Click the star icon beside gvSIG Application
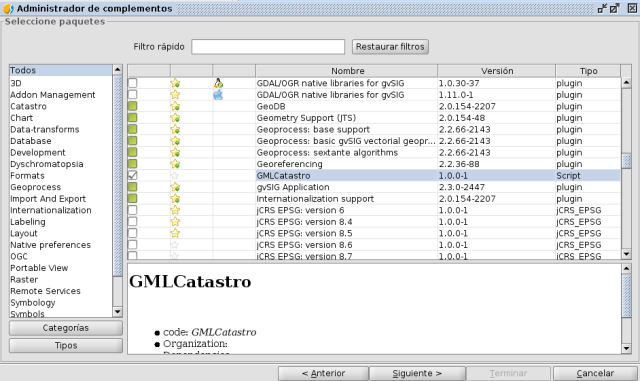 pyautogui.click(x=175, y=187)
